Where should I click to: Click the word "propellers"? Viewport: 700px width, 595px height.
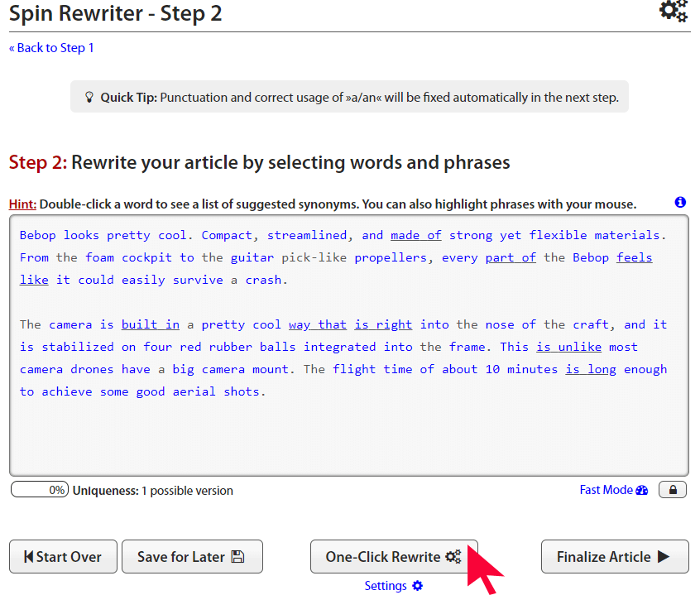point(391,257)
